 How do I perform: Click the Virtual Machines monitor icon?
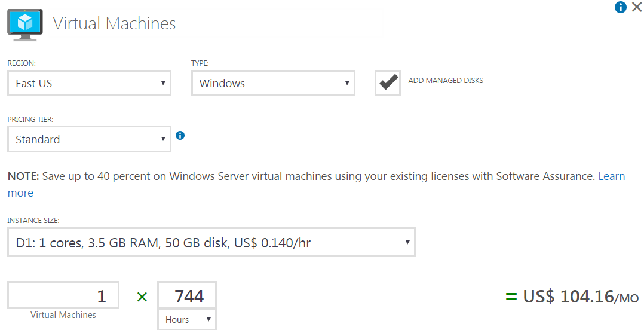point(25,25)
